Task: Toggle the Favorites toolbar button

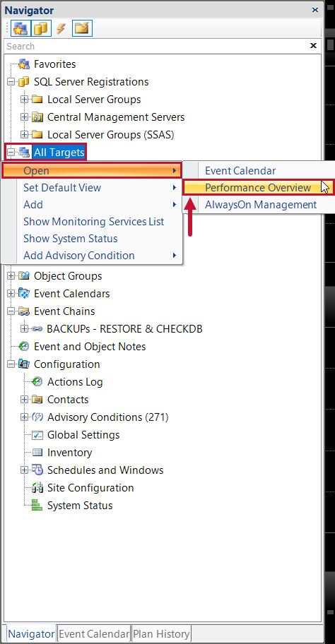Action: tap(20, 28)
